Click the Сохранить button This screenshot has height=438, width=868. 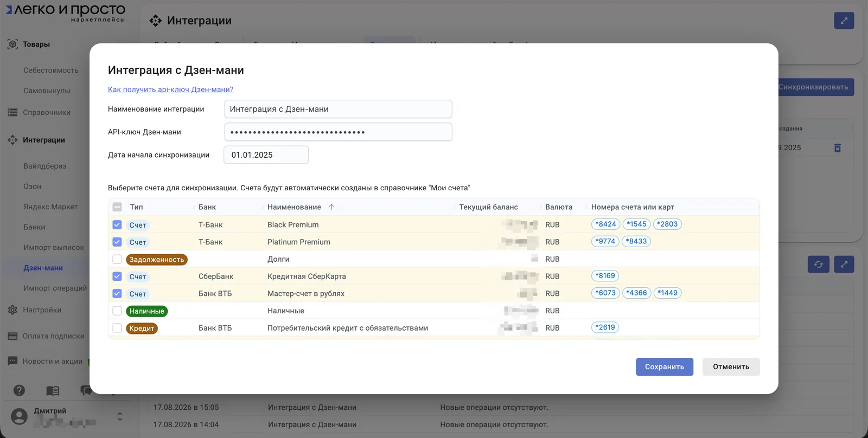pos(665,367)
